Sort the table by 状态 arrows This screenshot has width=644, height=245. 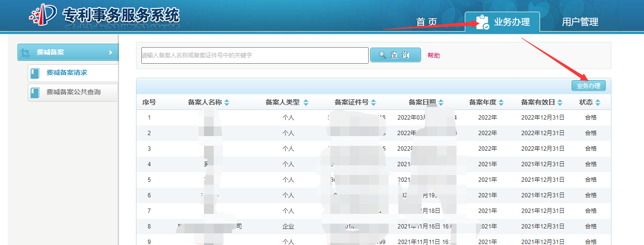598,103
